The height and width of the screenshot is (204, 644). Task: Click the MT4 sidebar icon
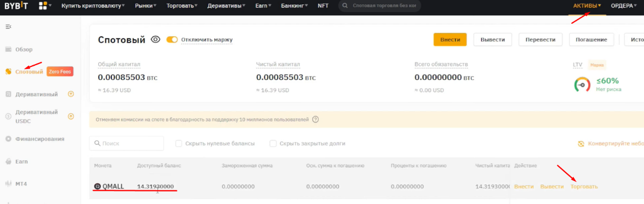[x=8, y=184]
